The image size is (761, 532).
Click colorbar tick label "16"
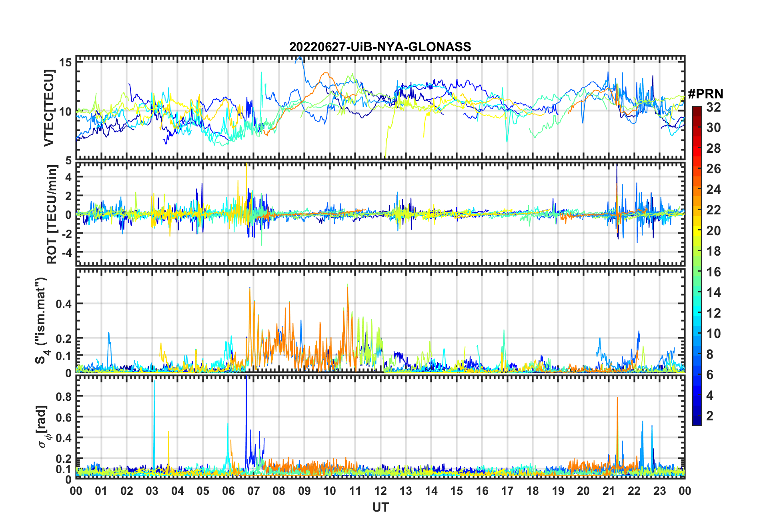pos(713,272)
